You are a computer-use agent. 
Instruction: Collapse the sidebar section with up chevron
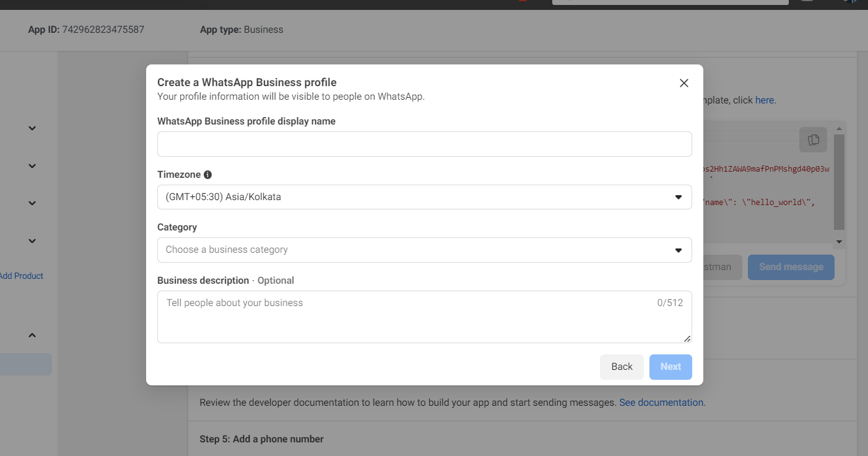(32, 335)
